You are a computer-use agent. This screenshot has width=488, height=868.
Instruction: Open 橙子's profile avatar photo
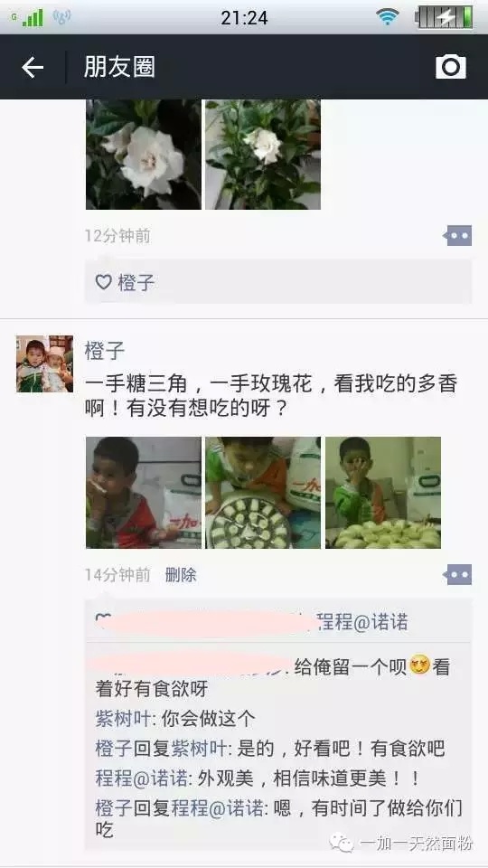pyautogui.click(x=44, y=363)
